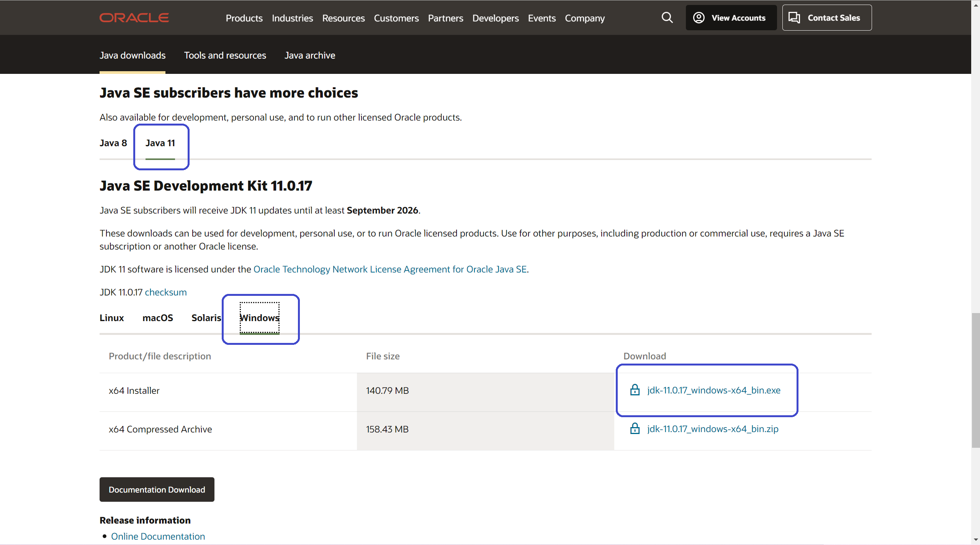
Task: Download jdk-11.0.17_windows-x64_bin.zip
Action: (712, 429)
